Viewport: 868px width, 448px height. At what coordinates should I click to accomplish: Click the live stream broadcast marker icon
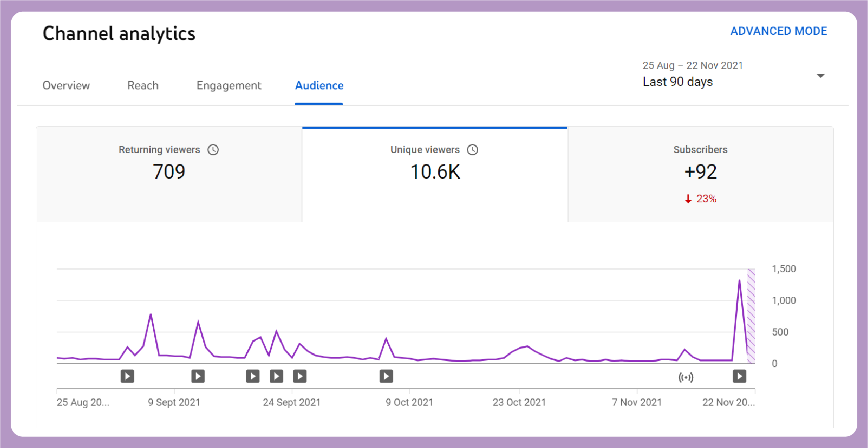click(x=686, y=378)
